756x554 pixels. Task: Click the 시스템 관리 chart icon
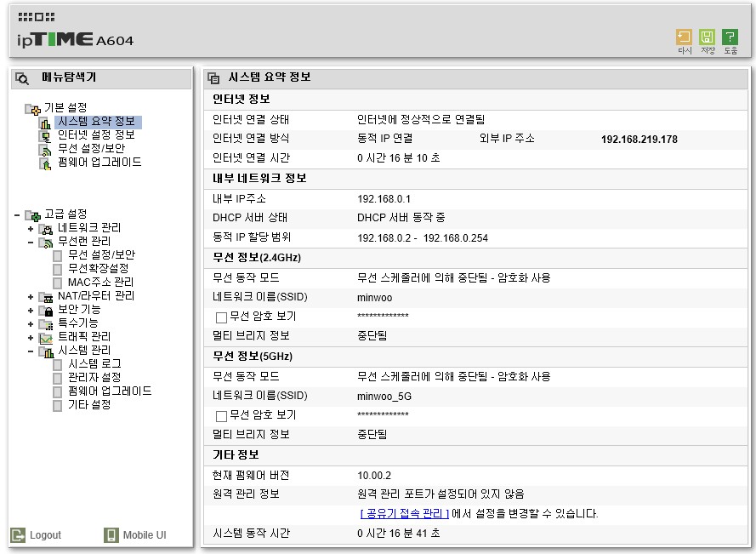click(46, 351)
